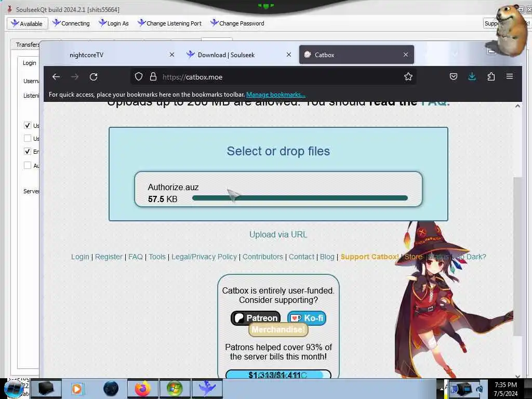The height and width of the screenshot is (399, 532).
Task: Open the black folder taskbar icon
Action: coord(46,389)
